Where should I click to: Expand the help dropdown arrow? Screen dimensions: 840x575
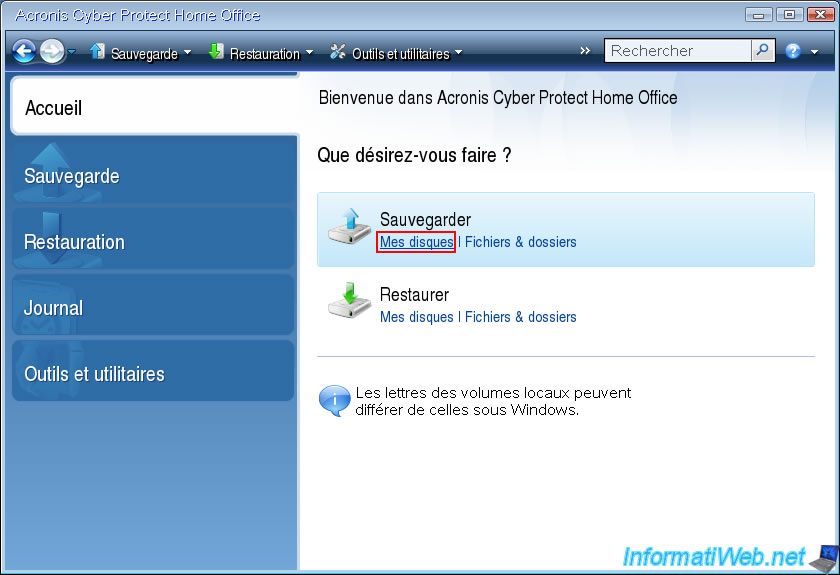click(x=814, y=52)
